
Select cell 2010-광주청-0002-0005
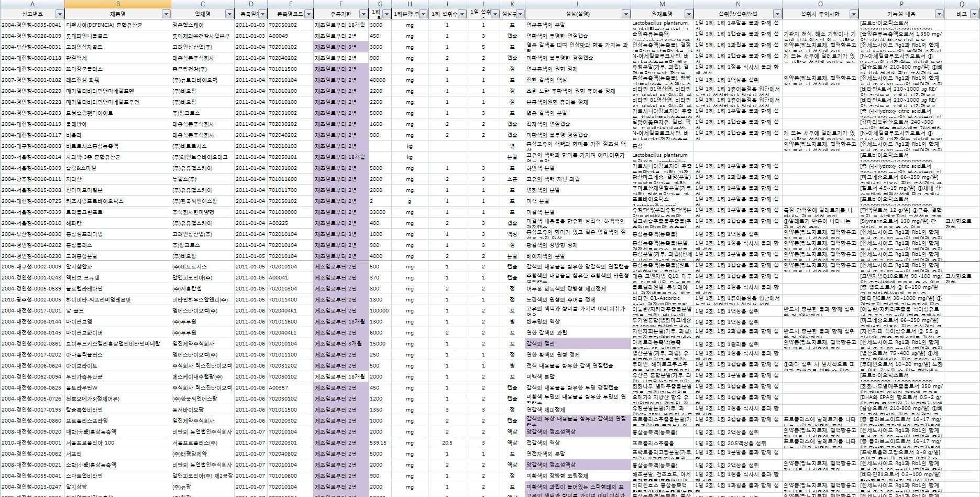(32, 299)
